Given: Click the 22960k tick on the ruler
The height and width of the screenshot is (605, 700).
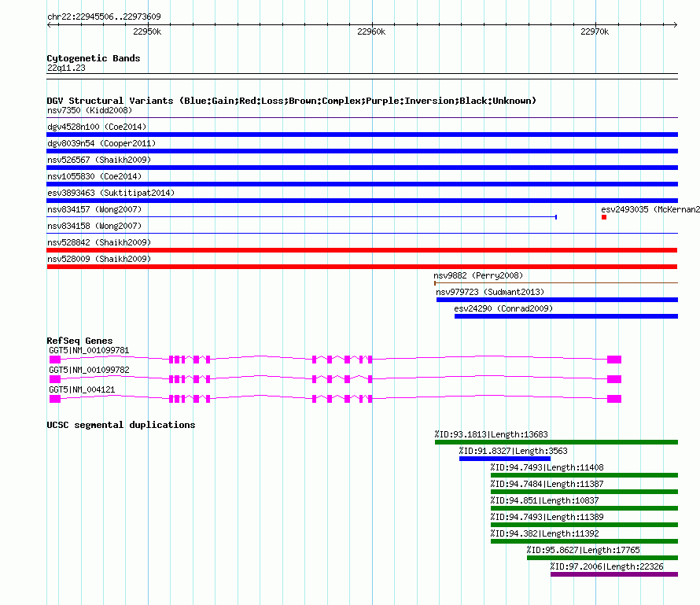Looking at the screenshot, I should [371, 25].
